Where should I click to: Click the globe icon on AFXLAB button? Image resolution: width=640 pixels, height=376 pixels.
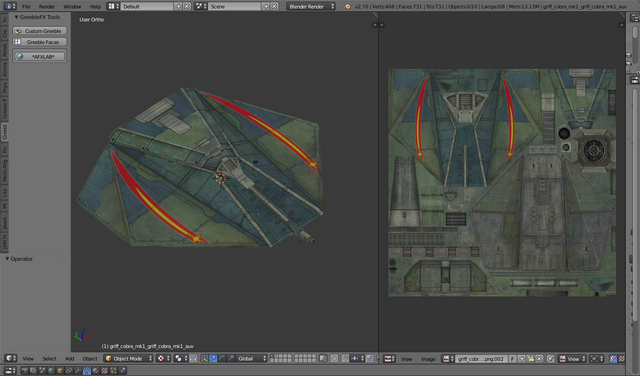(20, 57)
